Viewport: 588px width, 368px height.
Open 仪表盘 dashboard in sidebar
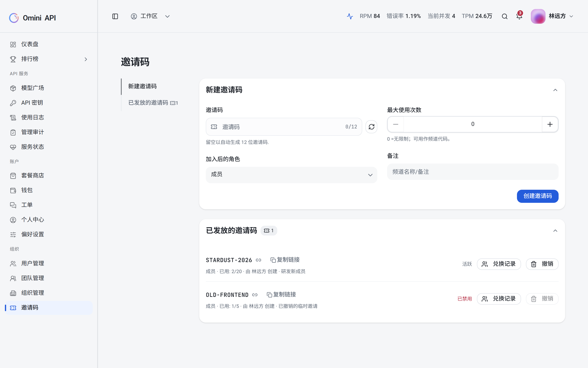[49, 44]
